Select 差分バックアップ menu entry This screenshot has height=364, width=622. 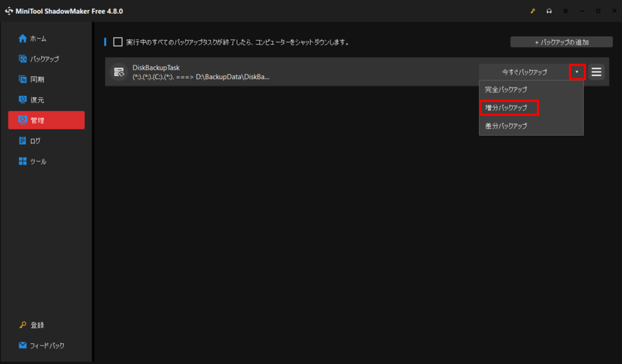[x=506, y=126]
